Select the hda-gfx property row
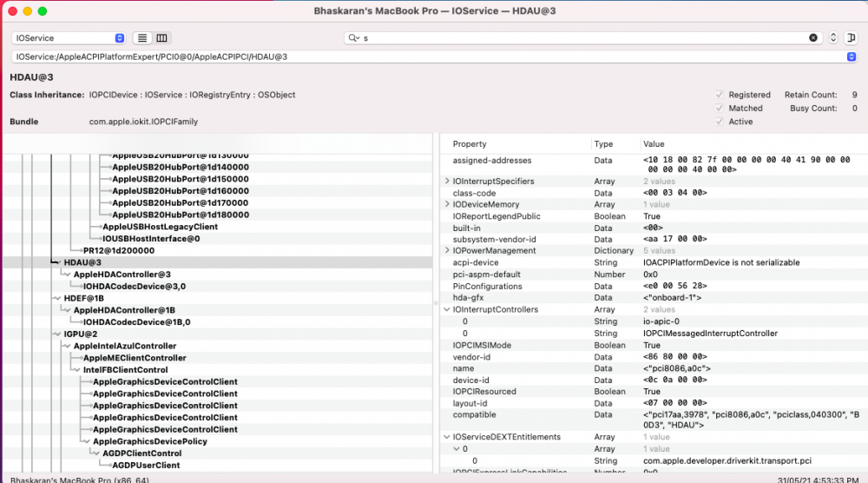868x483 pixels. coord(654,297)
